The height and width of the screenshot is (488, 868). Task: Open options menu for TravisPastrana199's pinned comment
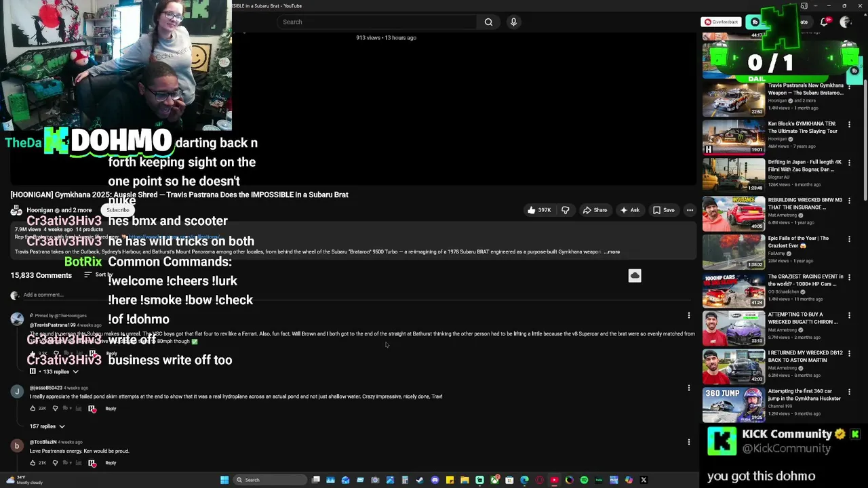pos(689,315)
